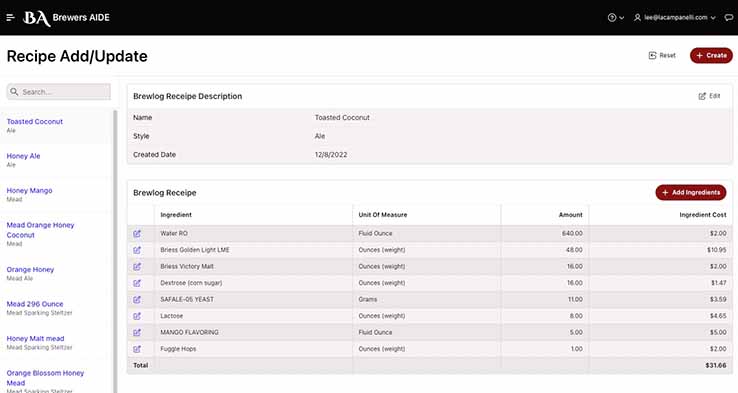
Task: Click the SAFALE-05 YEAST amount 11.00
Action: tap(575, 299)
